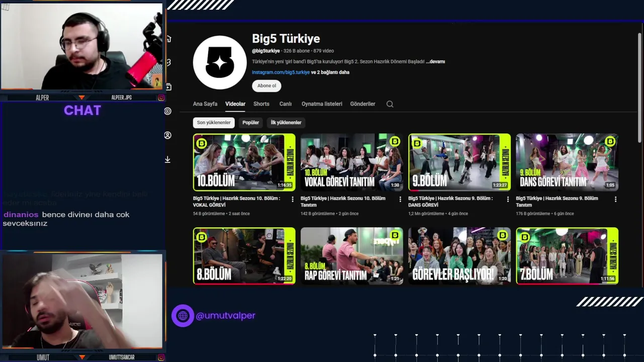Viewport: 644px width, 362px height.
Task: Expand channel description via ...devamı
Action: point(436,62)
